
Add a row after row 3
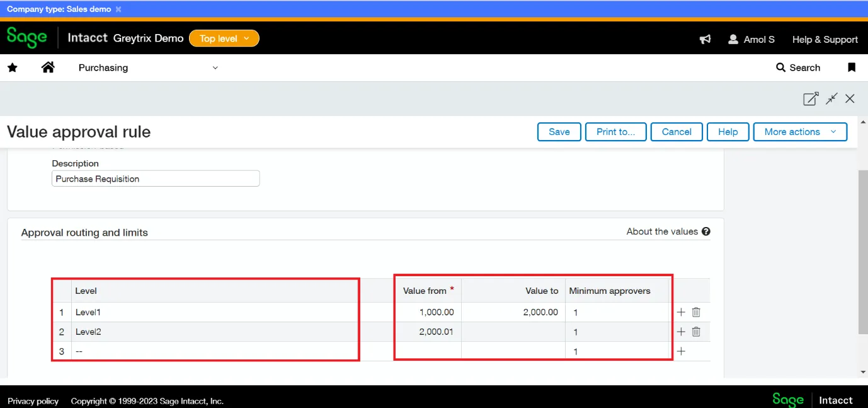pos(681,351)
